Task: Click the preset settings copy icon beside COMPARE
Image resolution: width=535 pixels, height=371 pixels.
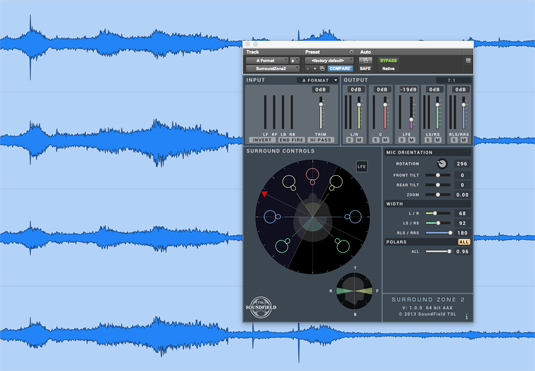Action: coord(322,69)
